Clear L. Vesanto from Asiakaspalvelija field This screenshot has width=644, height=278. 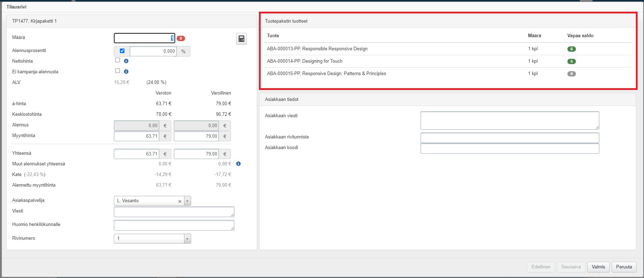(180, 201)
